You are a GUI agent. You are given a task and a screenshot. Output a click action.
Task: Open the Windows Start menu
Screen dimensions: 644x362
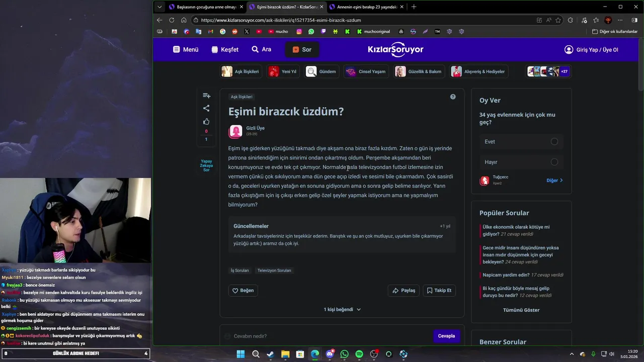240,354
